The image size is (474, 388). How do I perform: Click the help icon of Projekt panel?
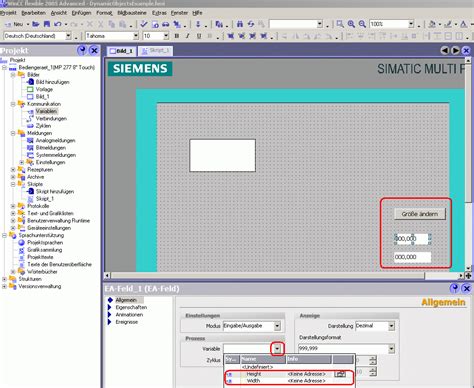click(82, 50)
